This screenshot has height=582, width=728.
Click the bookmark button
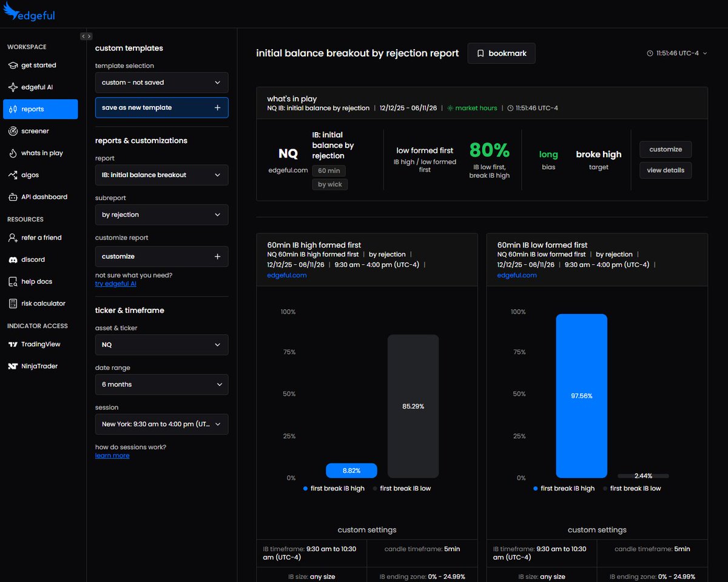[x=501, y=53]
